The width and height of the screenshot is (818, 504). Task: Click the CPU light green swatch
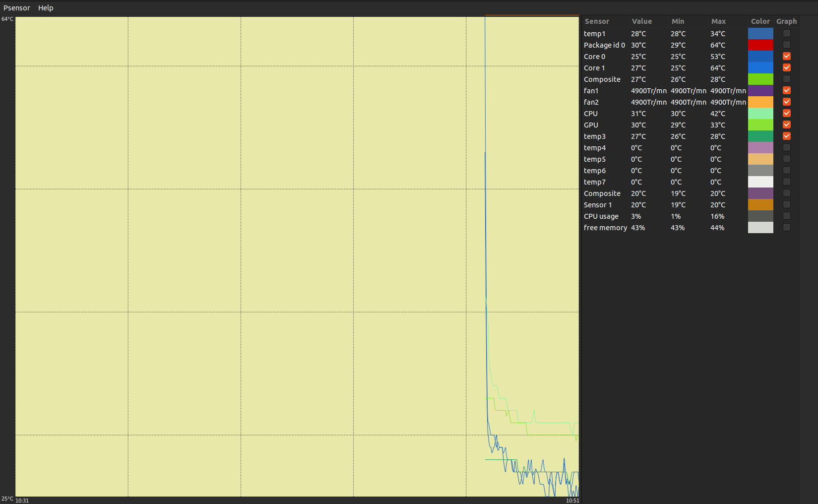[760, 113]
